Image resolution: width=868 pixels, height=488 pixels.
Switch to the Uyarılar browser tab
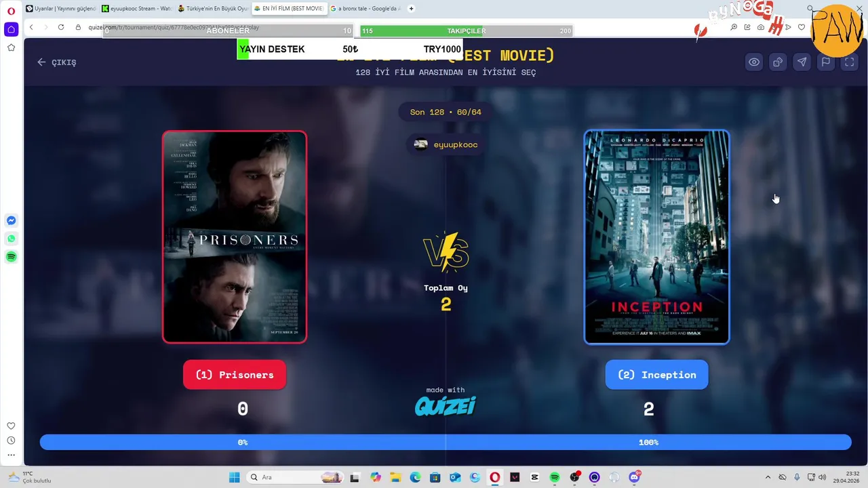tap(61, 9)
